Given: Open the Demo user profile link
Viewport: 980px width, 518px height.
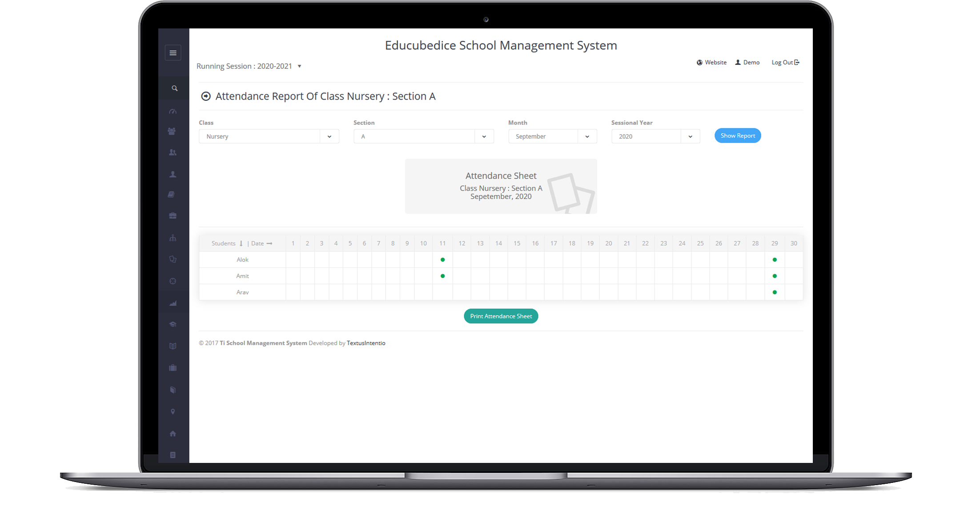Looking at the screenshot, I should pyautogui.click(x=747, y=63).
